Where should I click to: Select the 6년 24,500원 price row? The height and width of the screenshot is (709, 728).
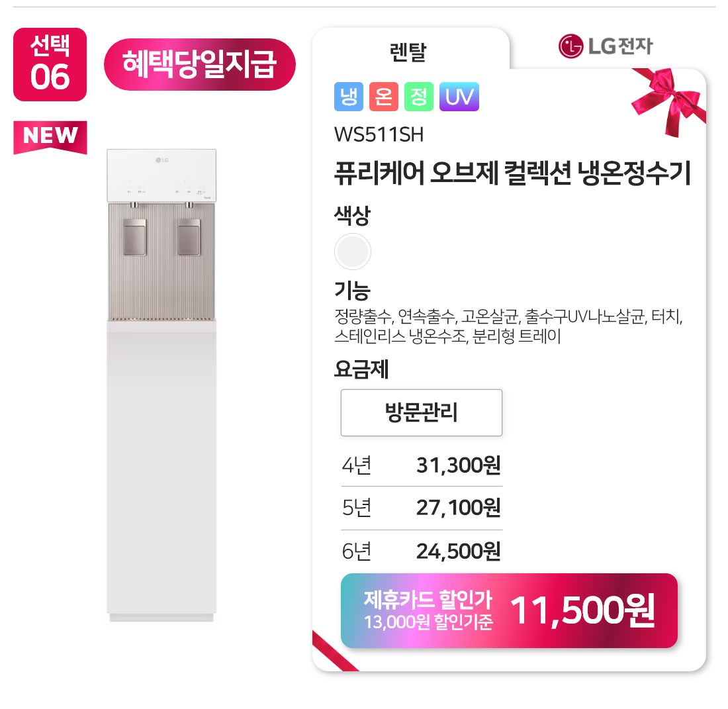[x=422, y=551]
